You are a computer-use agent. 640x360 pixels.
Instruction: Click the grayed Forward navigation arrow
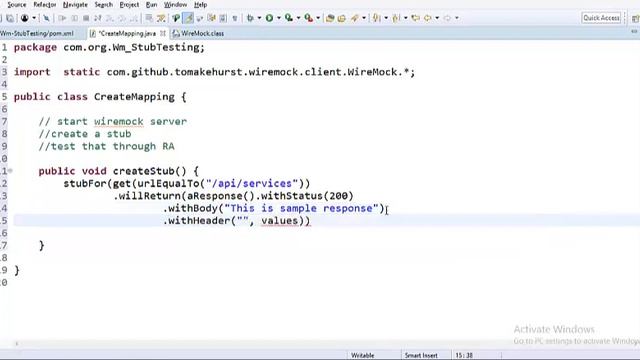point(447,18)
